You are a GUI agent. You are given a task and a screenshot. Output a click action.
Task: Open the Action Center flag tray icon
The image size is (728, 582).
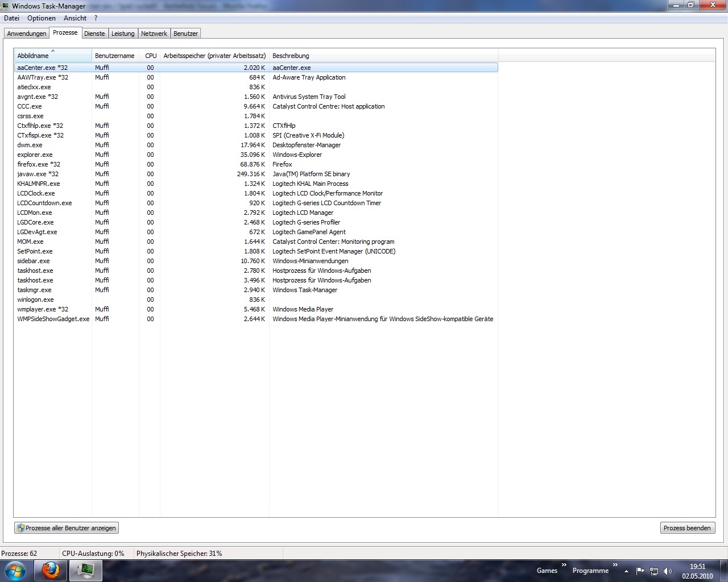[640, 571]
